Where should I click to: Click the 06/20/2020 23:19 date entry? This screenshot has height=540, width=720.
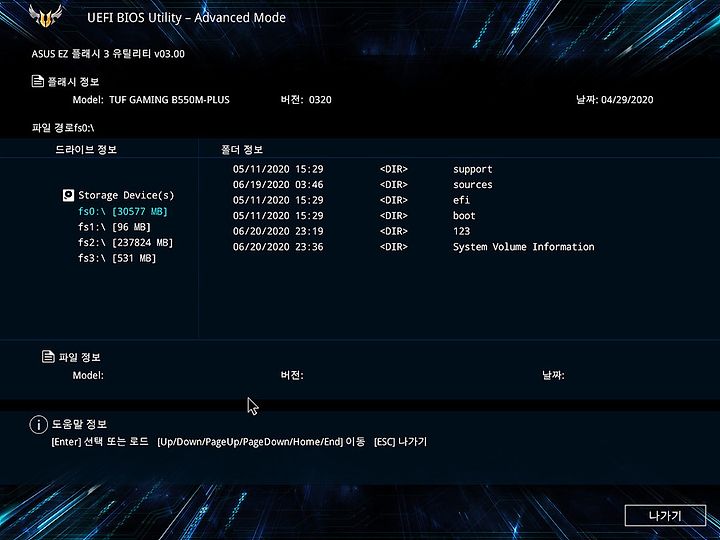click(x=278, y=231)
